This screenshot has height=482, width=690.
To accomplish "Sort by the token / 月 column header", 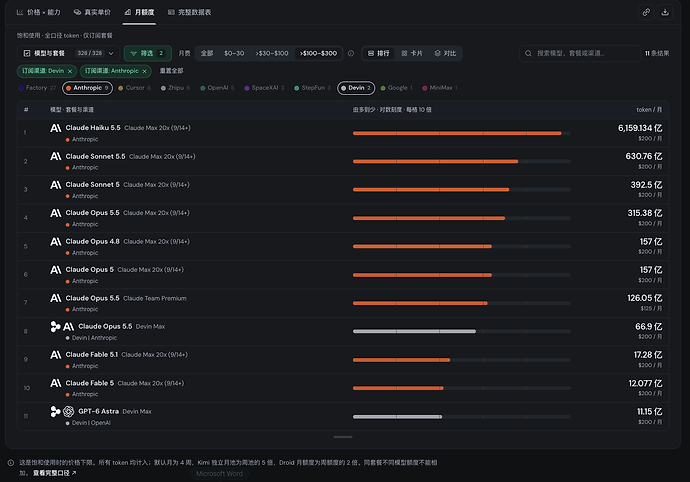I will 649,110.
